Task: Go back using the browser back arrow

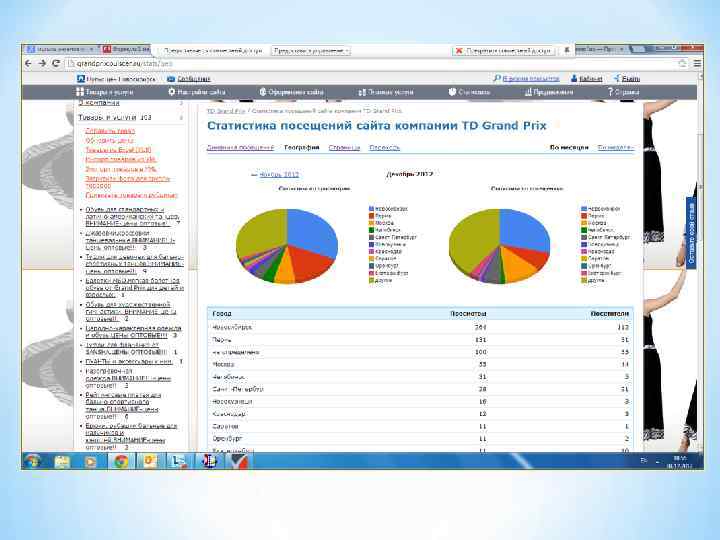Action: click(28, 63)
